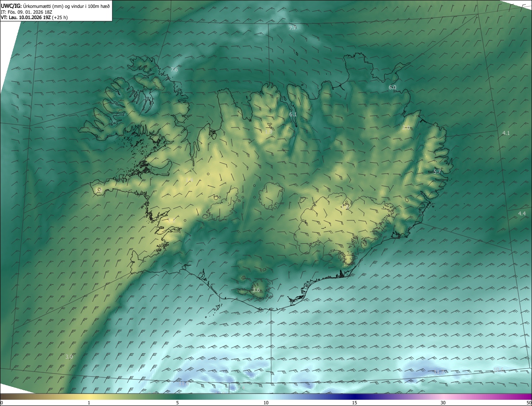Select the 5.7 value label on the map
532x406 pixels.
pos(437,171)
